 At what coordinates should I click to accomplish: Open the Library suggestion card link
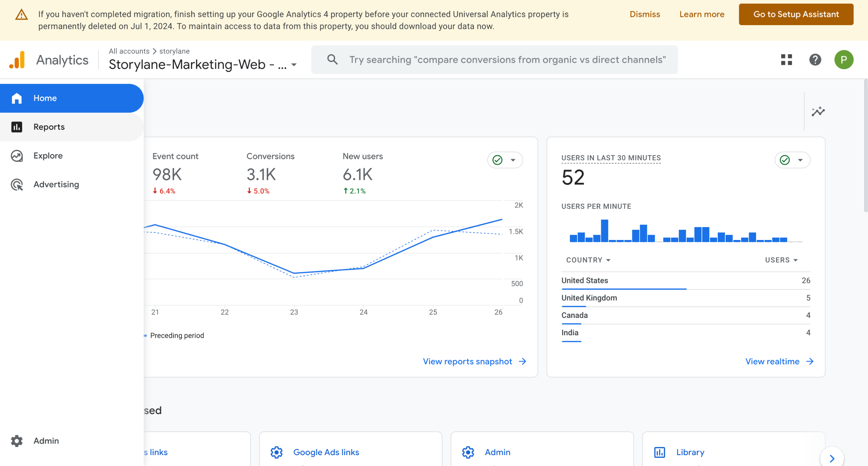click(x=690, y=452)
